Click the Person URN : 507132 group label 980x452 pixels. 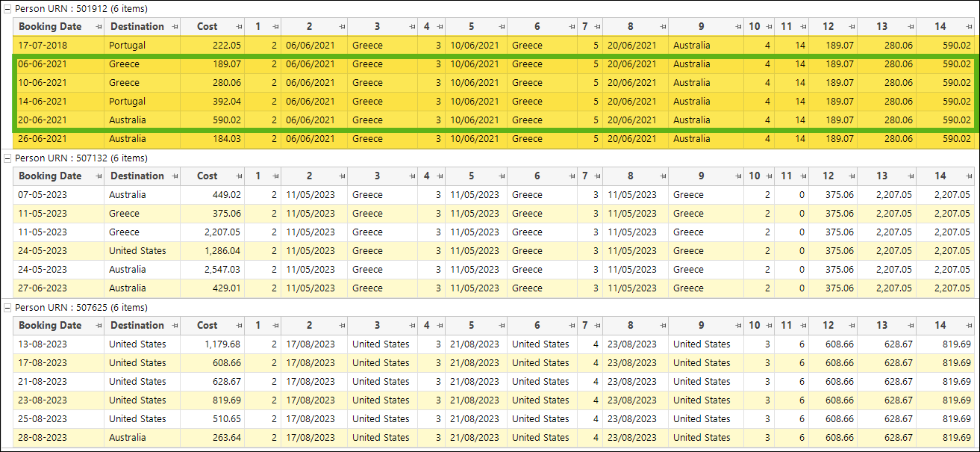81,158
